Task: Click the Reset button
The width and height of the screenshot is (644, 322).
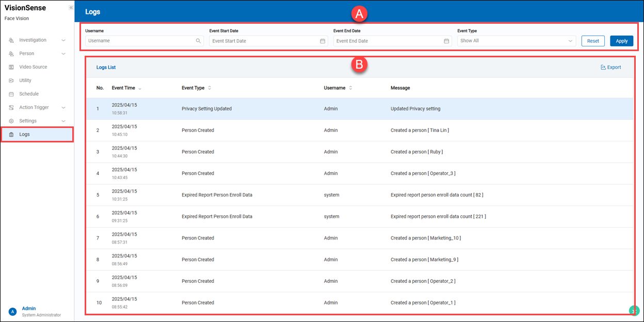Action: (593, 41)
